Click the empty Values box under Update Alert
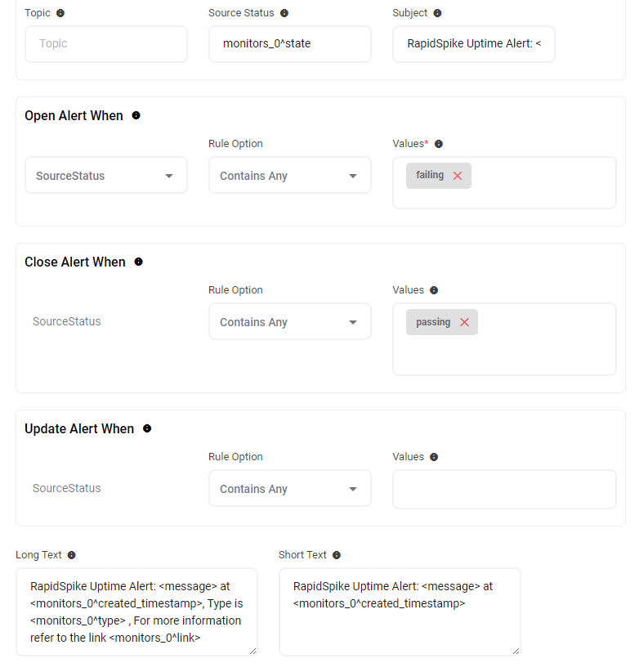Viewport: 639px width, 672px height. pyautogui.click(x=504, y=488)
